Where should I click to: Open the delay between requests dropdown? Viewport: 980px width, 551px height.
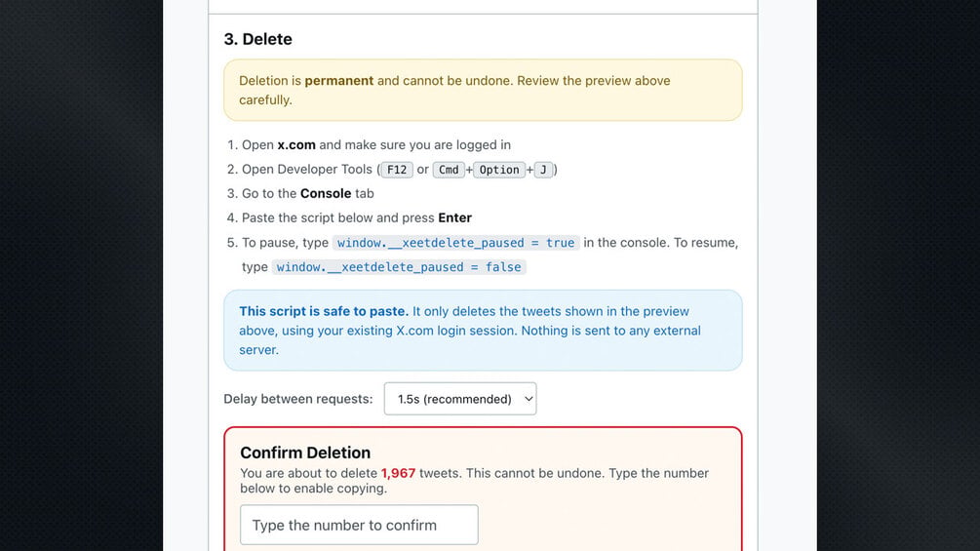[460, 399]
